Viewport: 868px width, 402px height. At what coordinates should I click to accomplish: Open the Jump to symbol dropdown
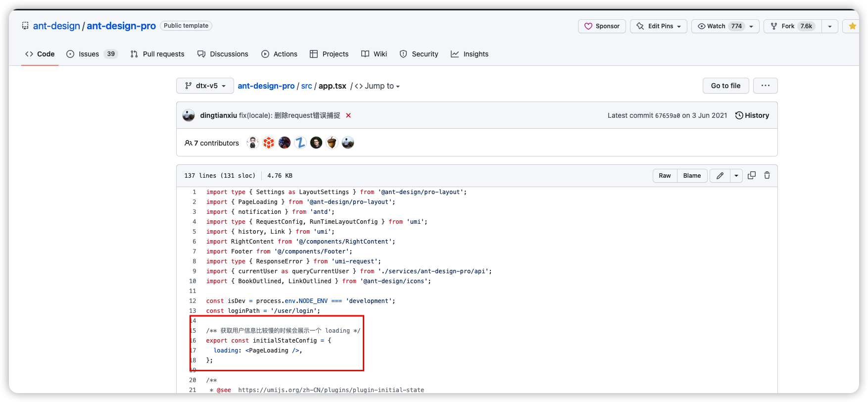[x=377, y=86]
